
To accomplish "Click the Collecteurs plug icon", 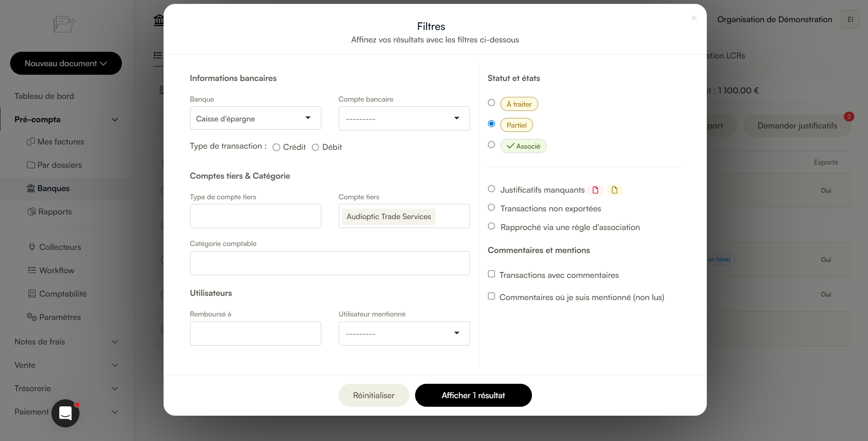I will pos(32,247).
